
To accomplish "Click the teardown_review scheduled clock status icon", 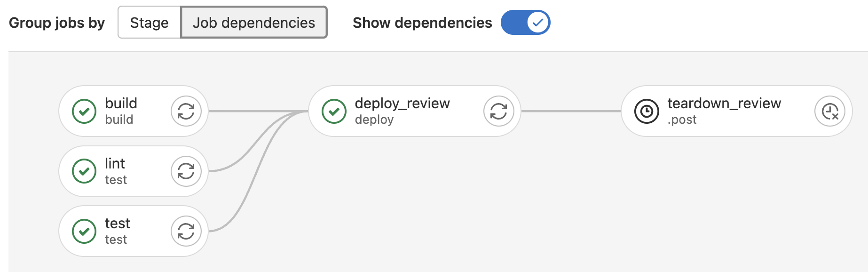I will [x=647, y=112].
